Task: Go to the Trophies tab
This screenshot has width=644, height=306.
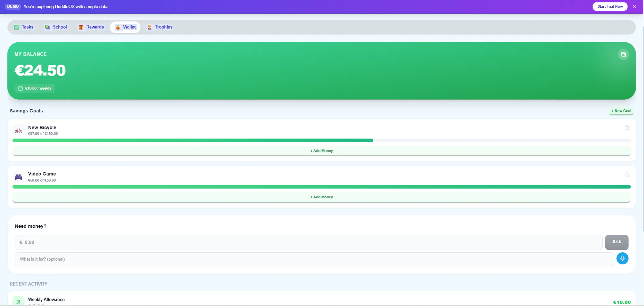Action: click(x=160, y=27)
